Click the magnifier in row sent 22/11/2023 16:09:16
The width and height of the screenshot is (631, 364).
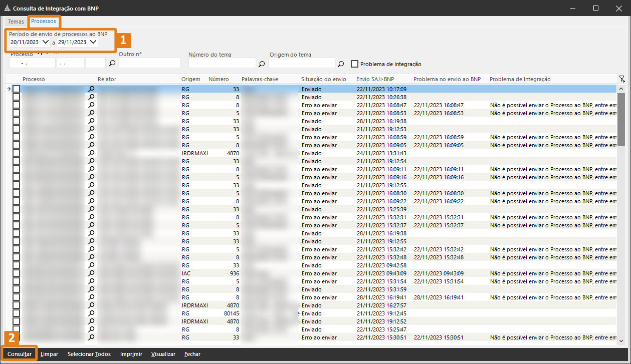click(x=91, y=177)
